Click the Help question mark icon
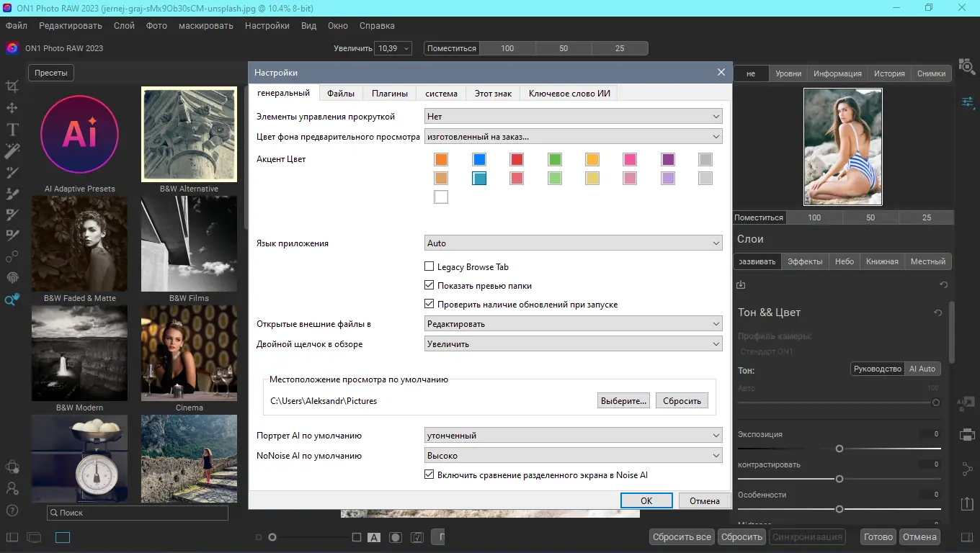The image size is (980, 553). pyautogui.click(x=12, y=511)
